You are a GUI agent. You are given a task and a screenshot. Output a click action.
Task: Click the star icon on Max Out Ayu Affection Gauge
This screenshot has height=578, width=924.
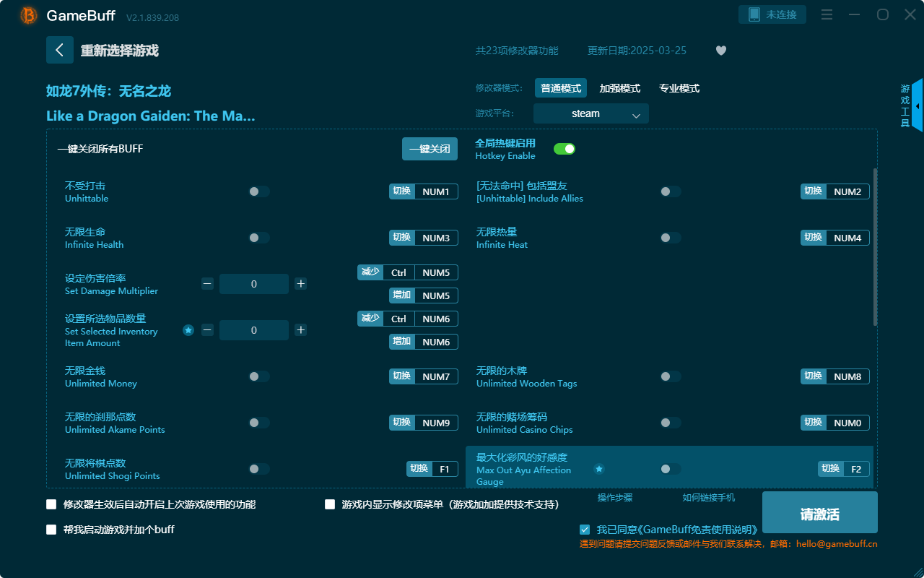[x=599, y=469]
